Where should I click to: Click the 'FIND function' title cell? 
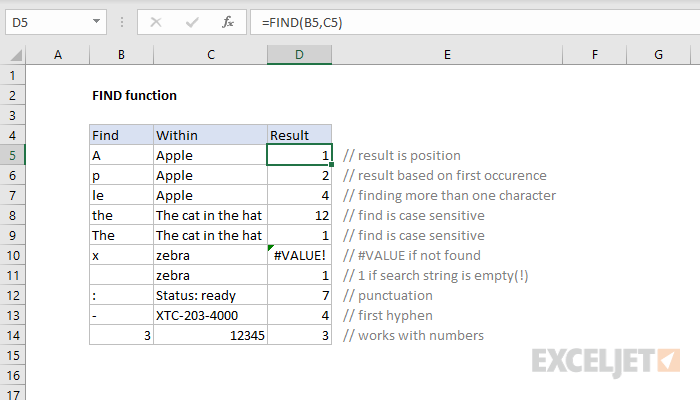click(134, 96)
